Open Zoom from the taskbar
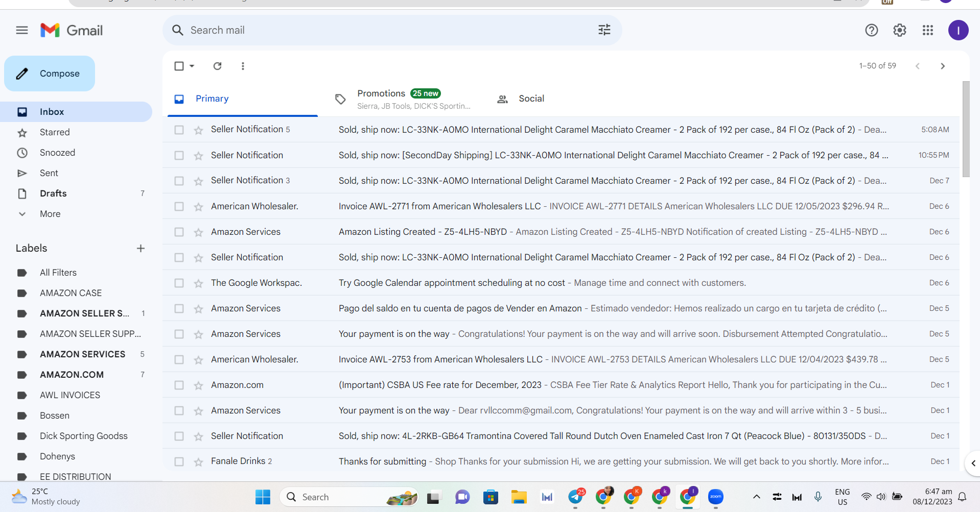This screenshot has width=980, height=512. tap(716, 497)
